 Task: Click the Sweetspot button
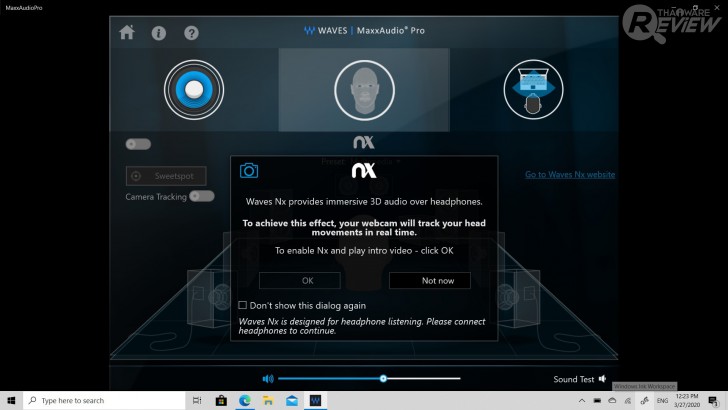tap(166, 176)
